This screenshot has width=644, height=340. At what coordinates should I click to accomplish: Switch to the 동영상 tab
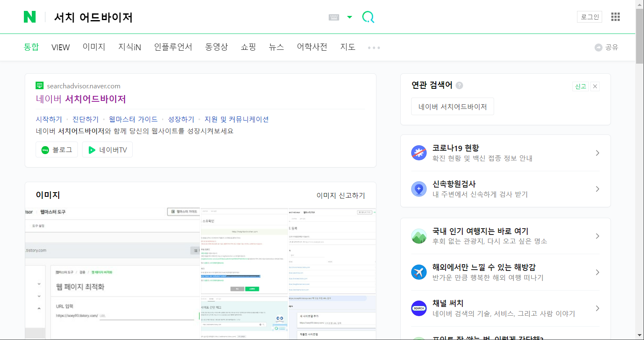216,47
